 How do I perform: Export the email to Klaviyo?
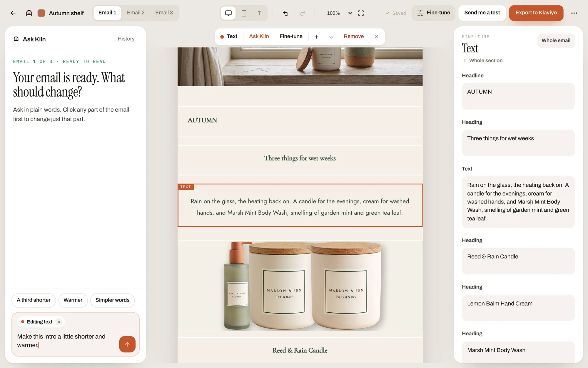point(536,13)
